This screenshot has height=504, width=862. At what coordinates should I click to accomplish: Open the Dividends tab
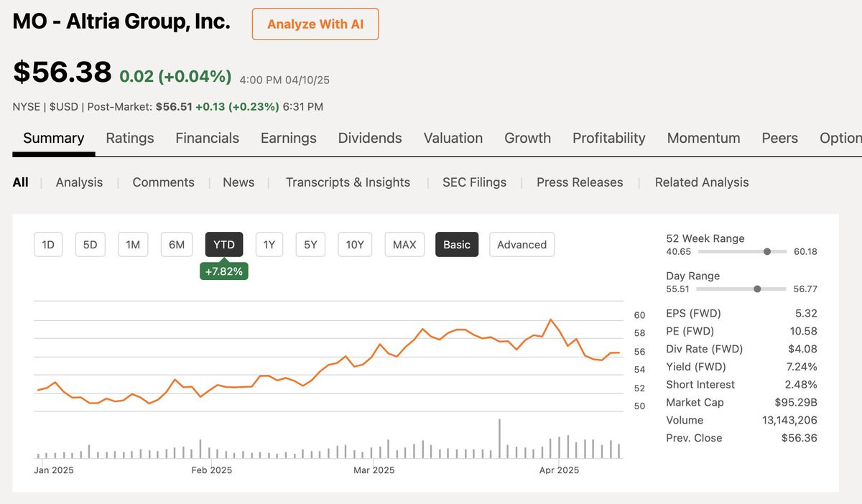click(370, 138)
